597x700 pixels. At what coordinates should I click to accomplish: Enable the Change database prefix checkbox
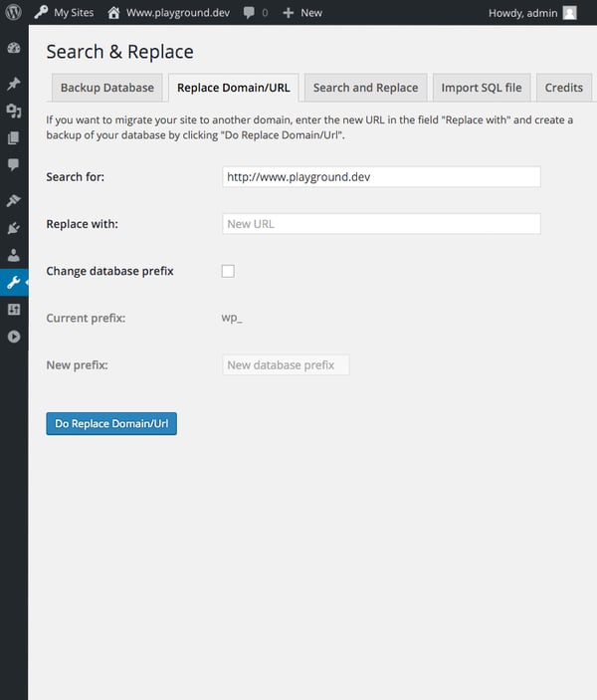tap(228, 271)
